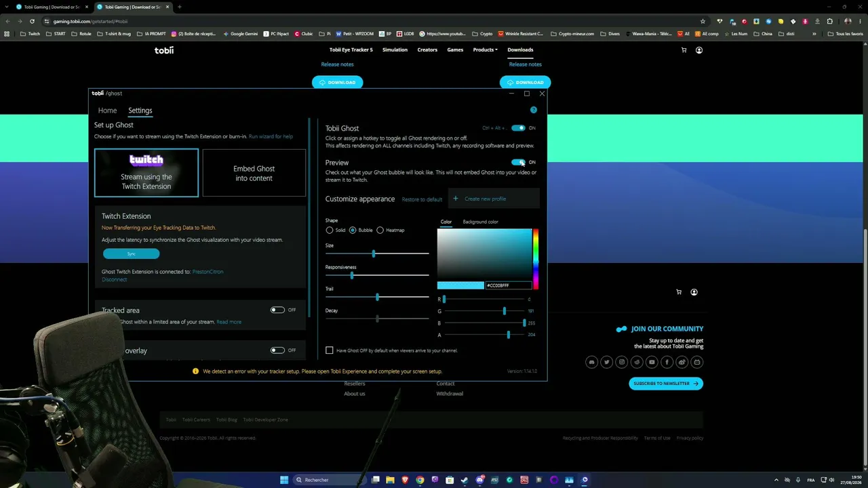Click the tobii logo on the website
Image resolution: width=868 pixels, height=488 pixels.
(164, 50)
